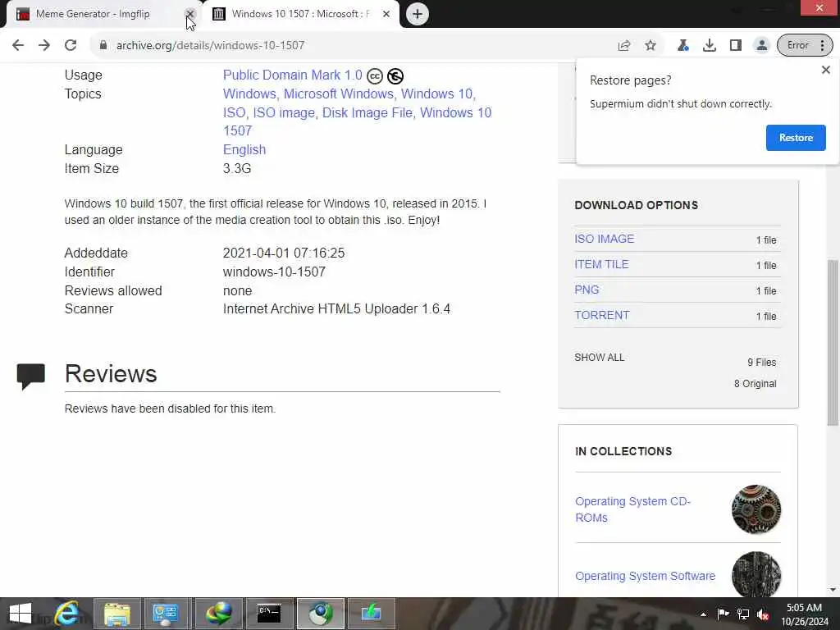Click the no-copyright public domain icon
Screen dimensions: 840x630
coord(395,76)
